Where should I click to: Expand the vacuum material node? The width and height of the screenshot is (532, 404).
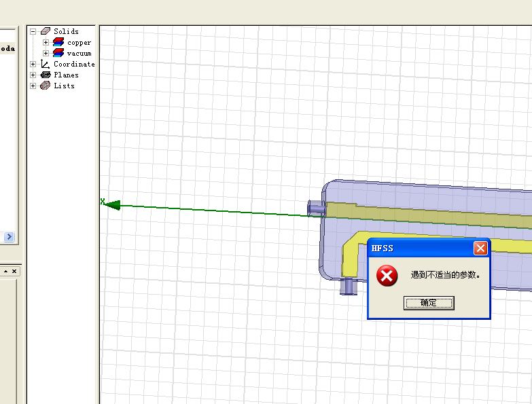tap(46, 53)
